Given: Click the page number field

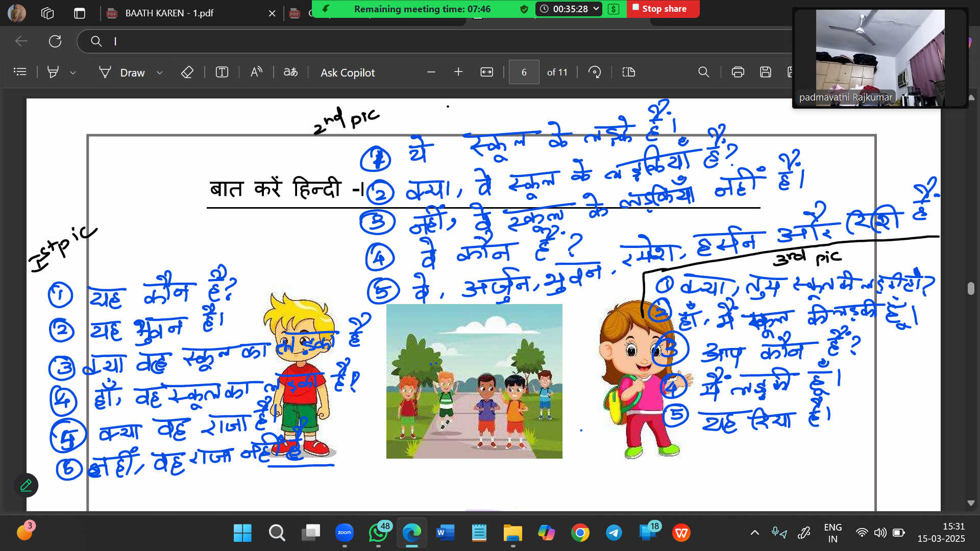Looking at the screenshot, I should pyautogui.click(x=524, y=72).
